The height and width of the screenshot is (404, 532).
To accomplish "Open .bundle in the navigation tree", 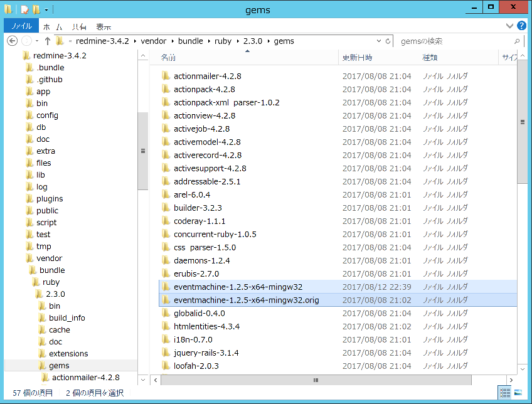I will pos(50,68).
